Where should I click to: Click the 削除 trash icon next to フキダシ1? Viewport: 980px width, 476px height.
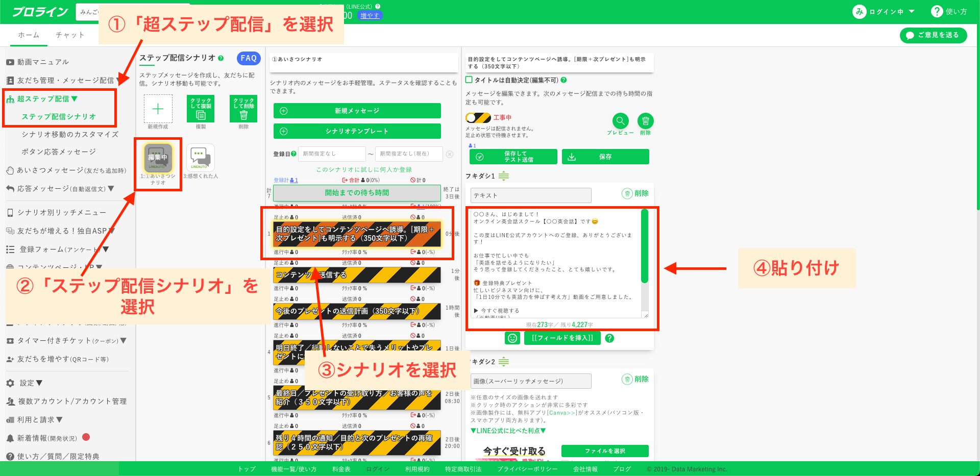point(628,193)
